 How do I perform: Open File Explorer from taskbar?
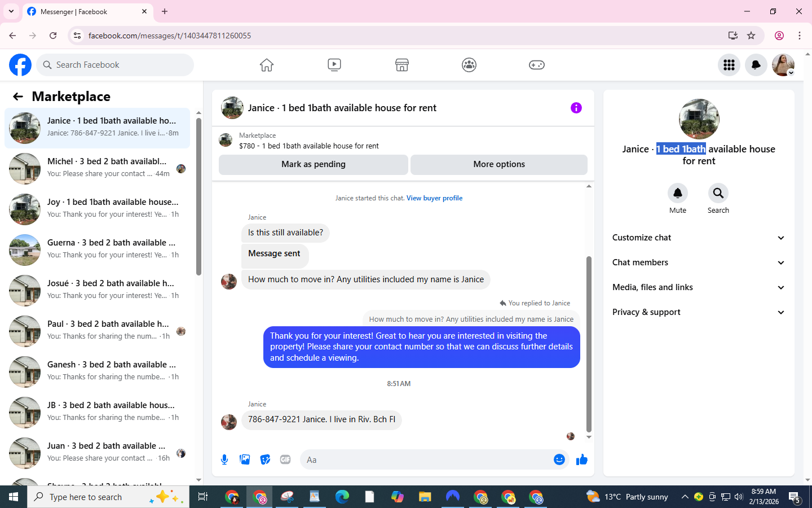(x=425, y=497)
